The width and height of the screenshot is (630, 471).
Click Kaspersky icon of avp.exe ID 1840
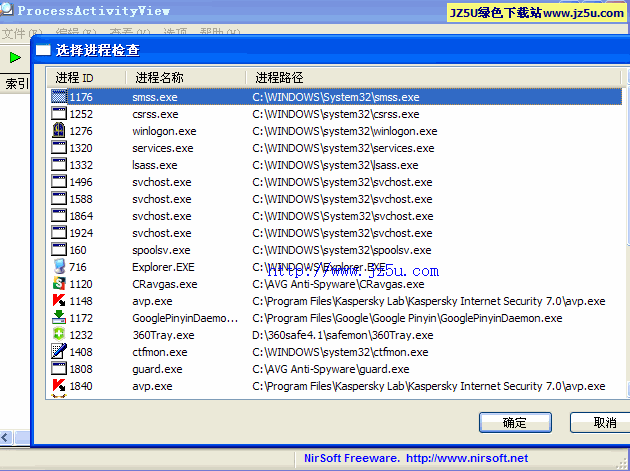coord(59,385)
